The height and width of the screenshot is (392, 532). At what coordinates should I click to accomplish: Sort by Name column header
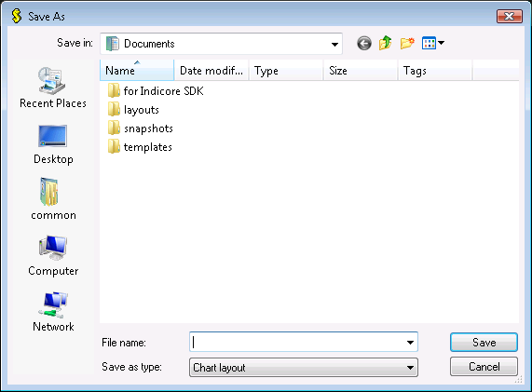[x=137, y=71]
